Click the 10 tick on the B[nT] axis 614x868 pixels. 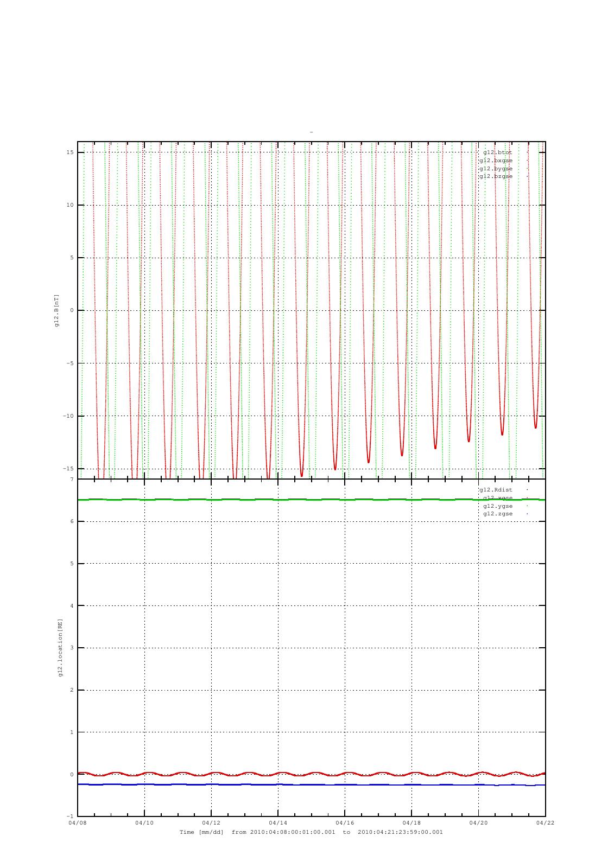coord(70,205)
